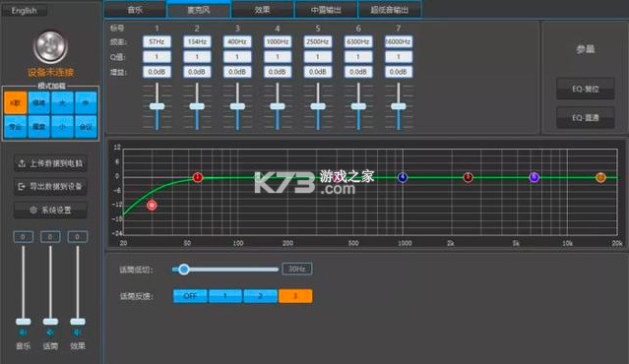Switch language using the English button

[x=24, y=11]
